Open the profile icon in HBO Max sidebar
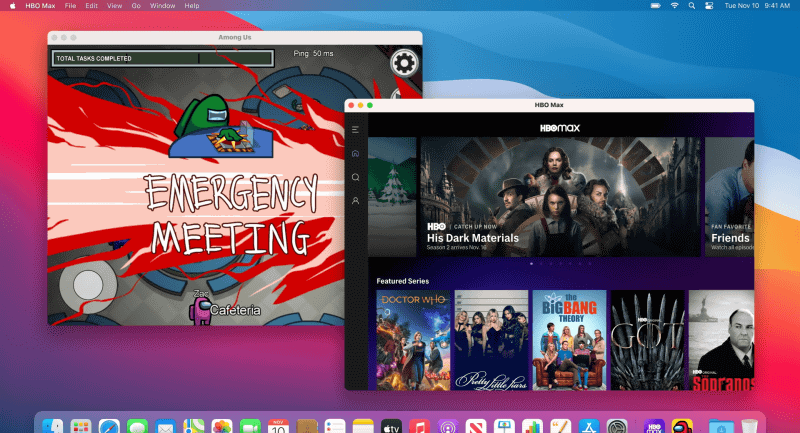Image resolution: width=800 pixels, height=433 pixels. 355,201
